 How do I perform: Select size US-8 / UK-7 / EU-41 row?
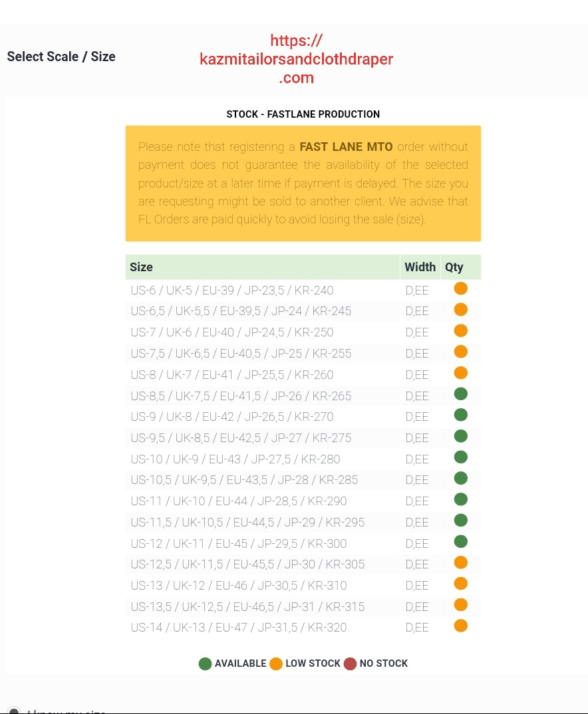click(x=231, y=375)
